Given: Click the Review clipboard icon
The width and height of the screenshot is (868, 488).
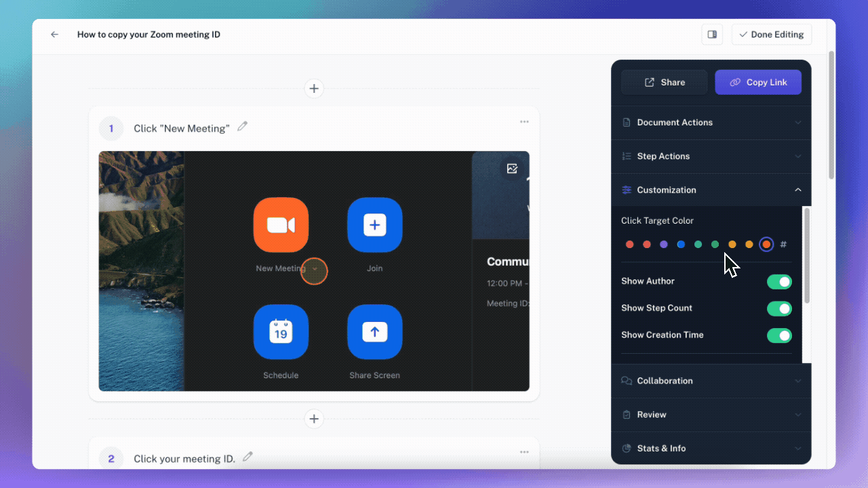Looking at the screenshot, I should 627,415.
